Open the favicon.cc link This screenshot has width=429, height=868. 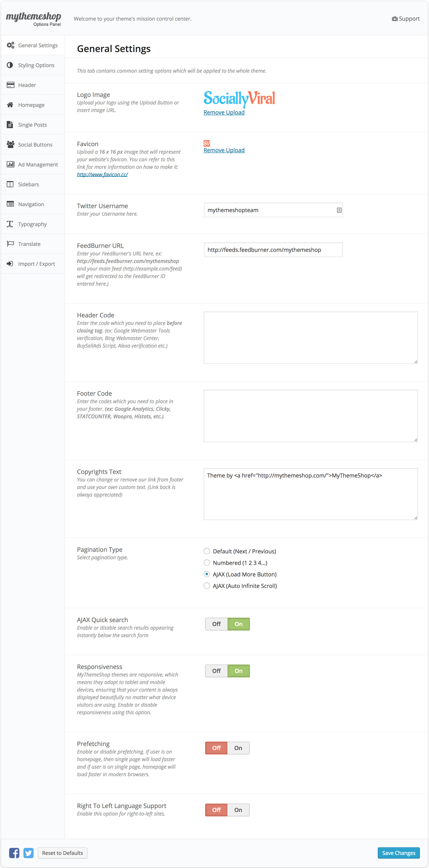tap(102, 175)
